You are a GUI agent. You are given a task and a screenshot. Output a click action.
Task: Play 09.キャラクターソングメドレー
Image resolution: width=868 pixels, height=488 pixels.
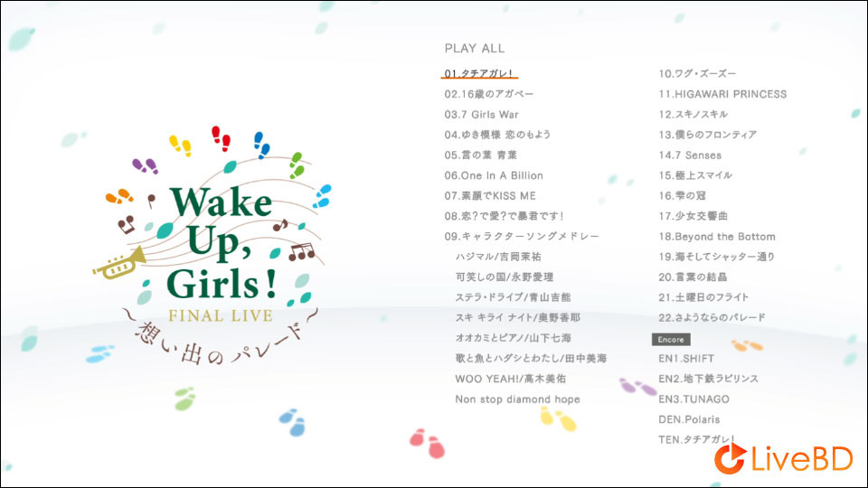pyautogui.click(x=522, y=236)
